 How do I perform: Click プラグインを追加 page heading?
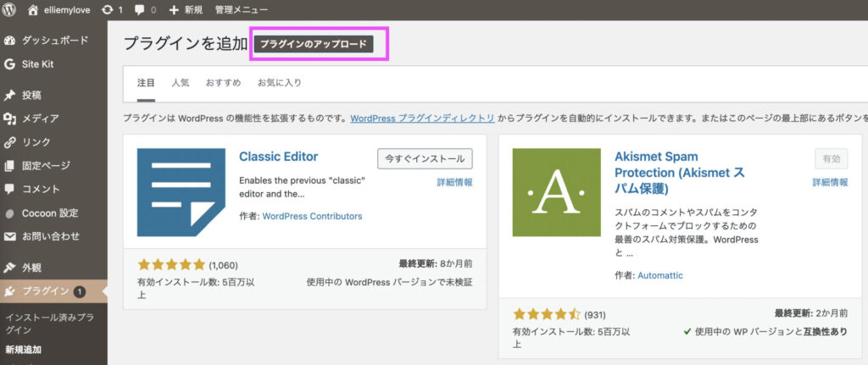[x=186, y=44]
